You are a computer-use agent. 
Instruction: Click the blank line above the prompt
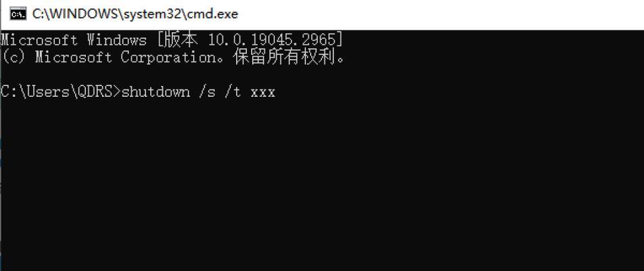[x=322, y=75]
